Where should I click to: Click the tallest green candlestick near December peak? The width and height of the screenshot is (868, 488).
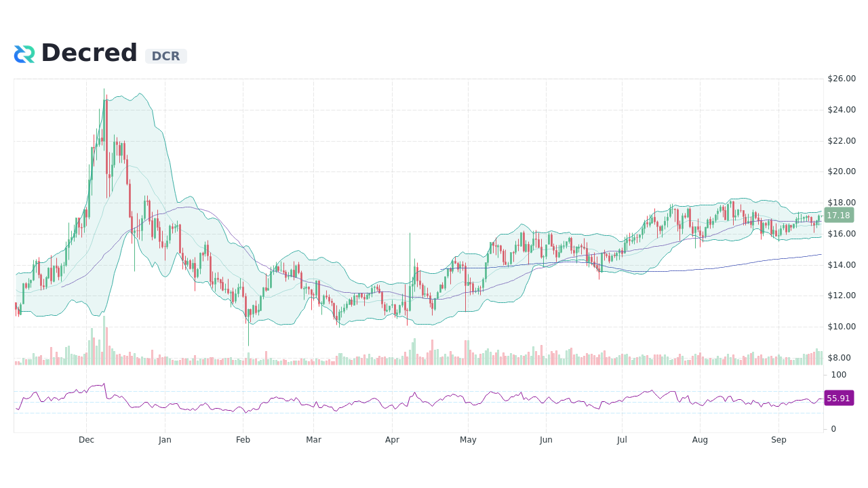104,122
